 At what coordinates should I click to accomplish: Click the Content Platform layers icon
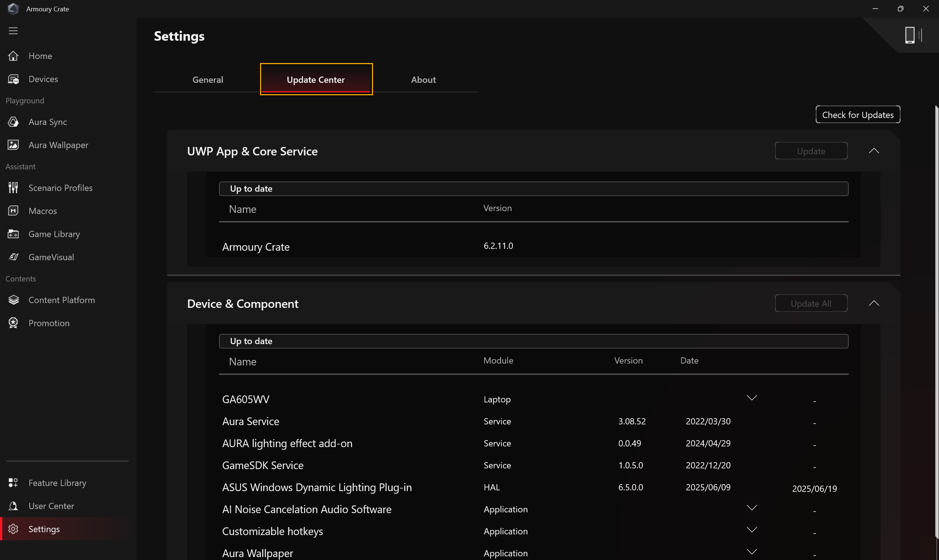[13, 300]
